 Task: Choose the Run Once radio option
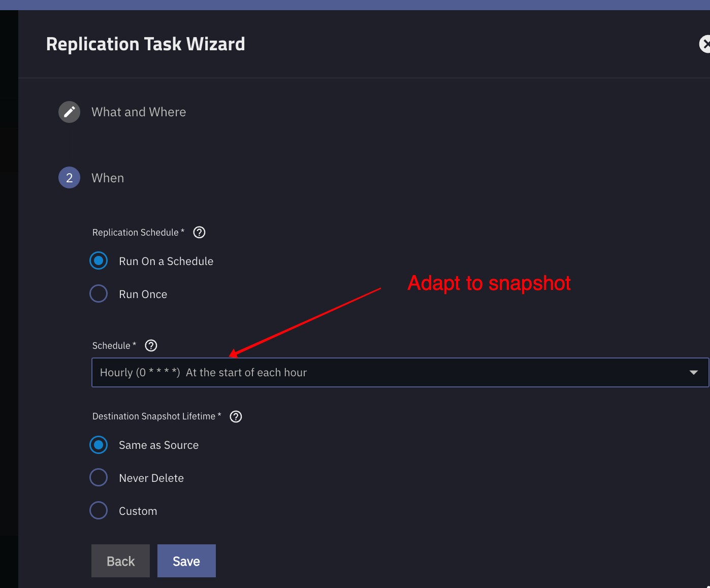tap(99, 293)
